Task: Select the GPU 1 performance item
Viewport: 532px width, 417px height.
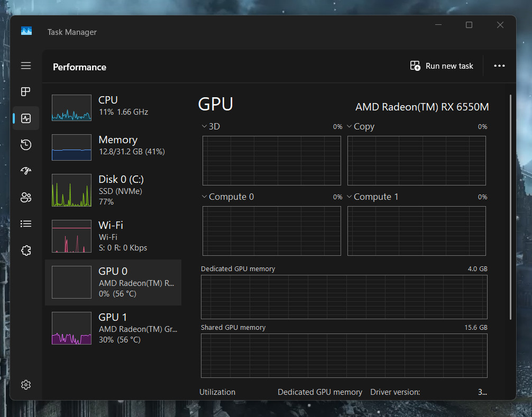Action: click(x=113, y=328)
